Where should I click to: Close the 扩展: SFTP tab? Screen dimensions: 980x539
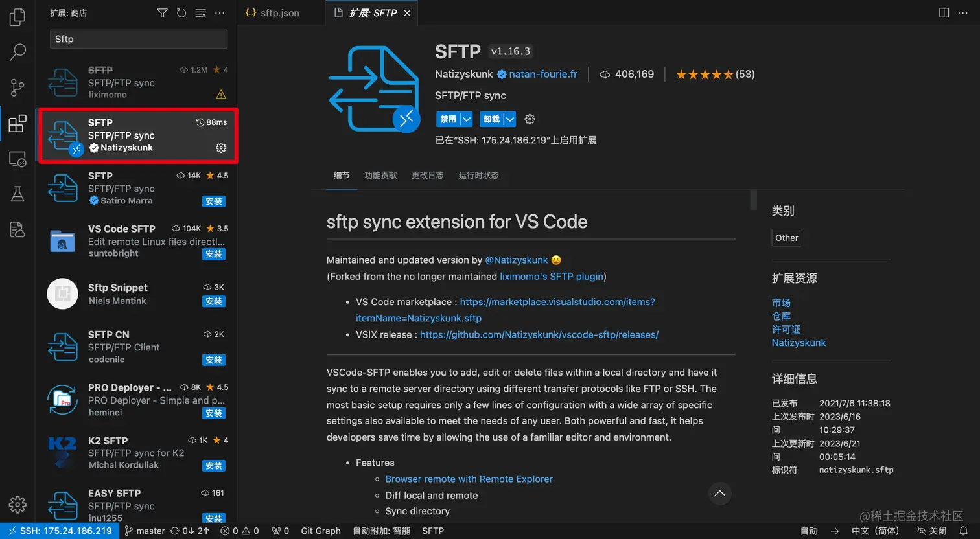point(407,13)
